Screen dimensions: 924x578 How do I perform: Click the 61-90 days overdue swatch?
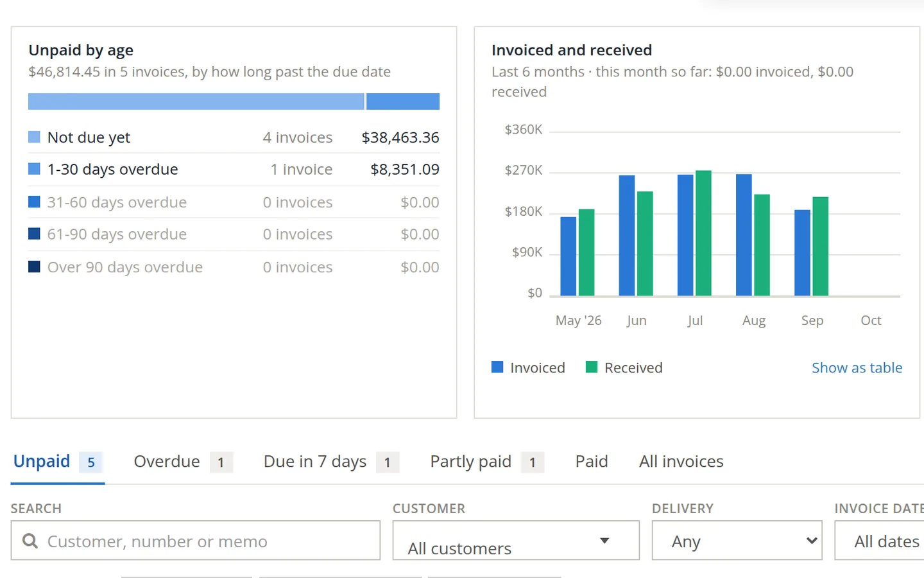[35, 234]
